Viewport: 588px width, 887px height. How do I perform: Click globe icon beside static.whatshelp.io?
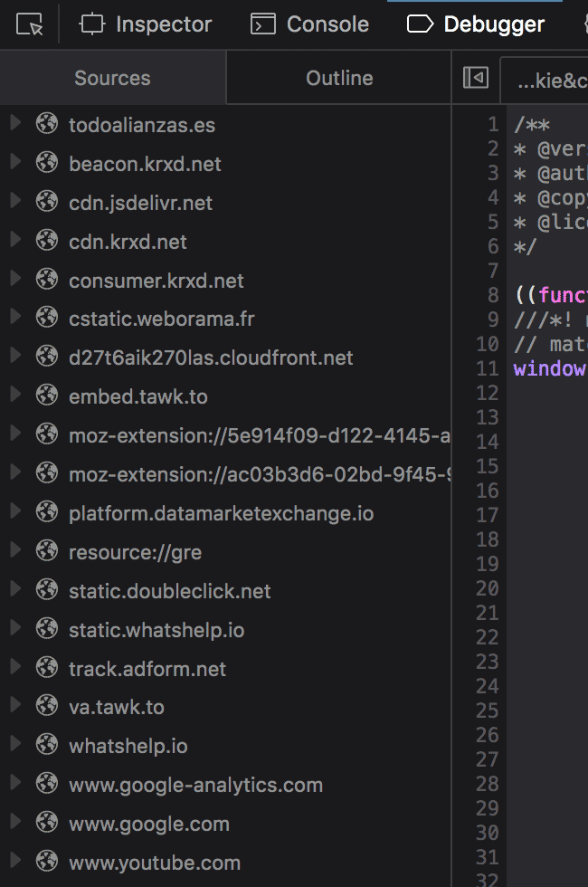[47, 630]
